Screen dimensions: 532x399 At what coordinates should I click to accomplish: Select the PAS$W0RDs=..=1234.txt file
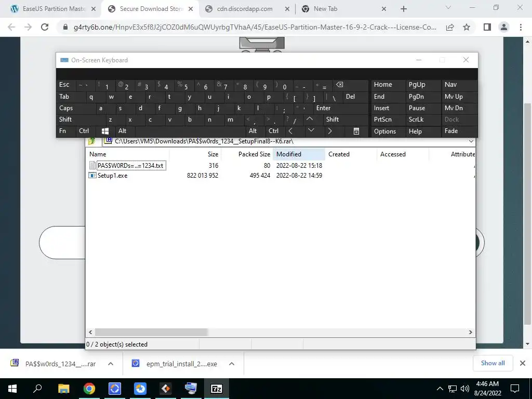click(x=130, y=166)
